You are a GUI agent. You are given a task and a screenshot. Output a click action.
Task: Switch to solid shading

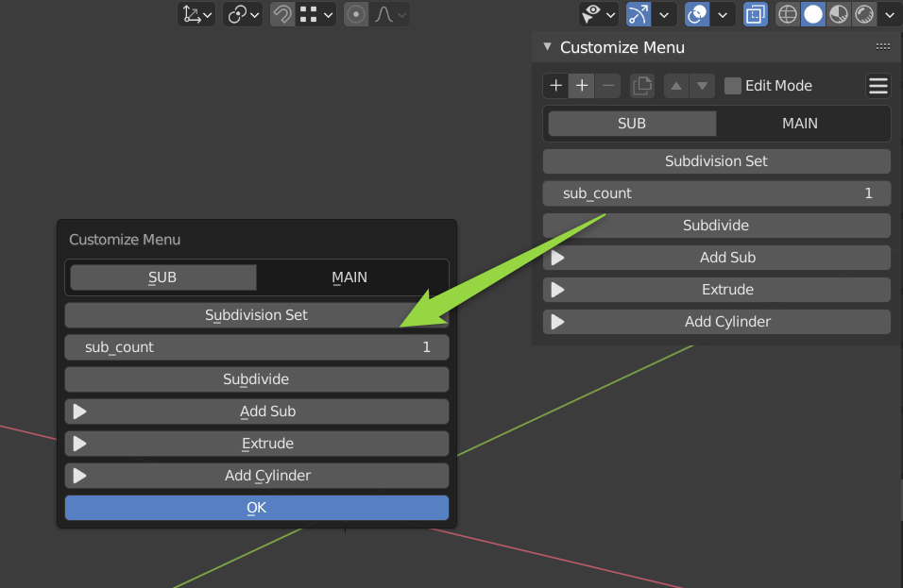[813, 14]
